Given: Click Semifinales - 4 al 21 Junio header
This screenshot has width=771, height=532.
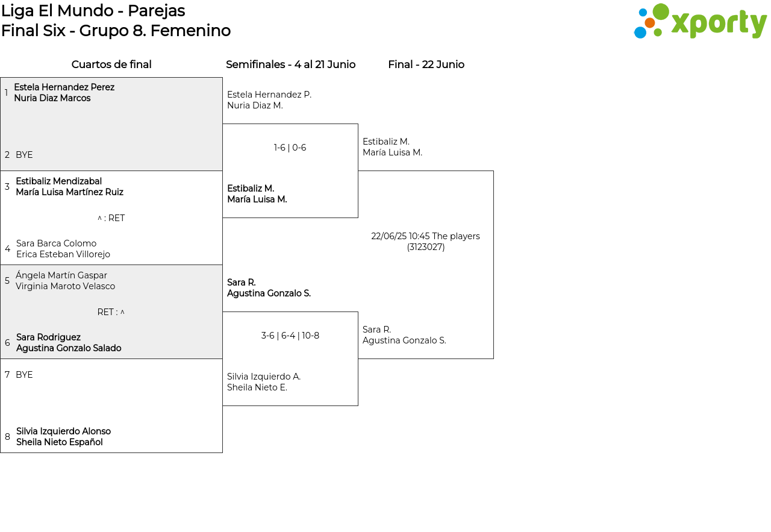Looking at the screenshot, I should [290, 64].
